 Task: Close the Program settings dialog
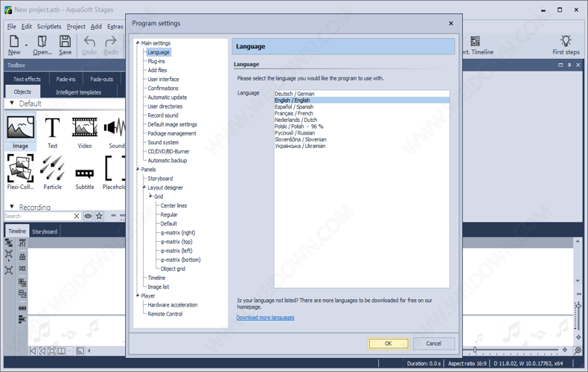[451, 23]
